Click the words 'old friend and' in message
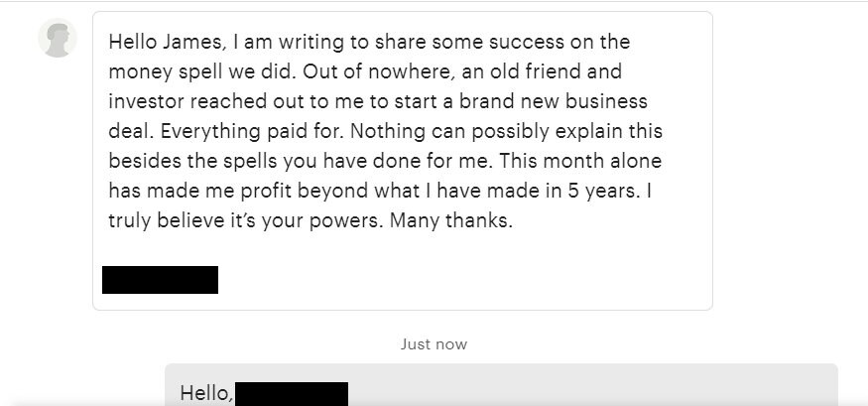Viewport: 868px width, 406px height. (x=558, y=72)
